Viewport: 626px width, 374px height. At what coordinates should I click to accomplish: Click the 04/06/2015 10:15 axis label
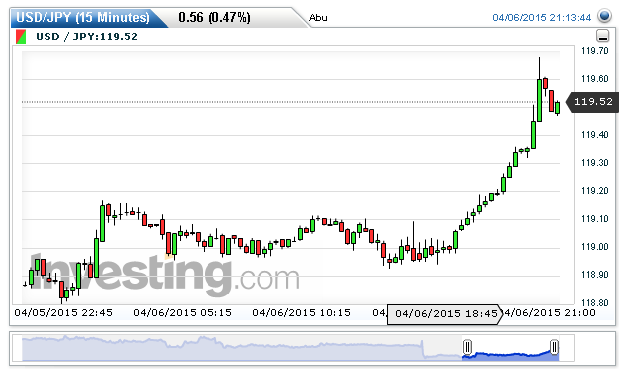(x=301, y=313)
